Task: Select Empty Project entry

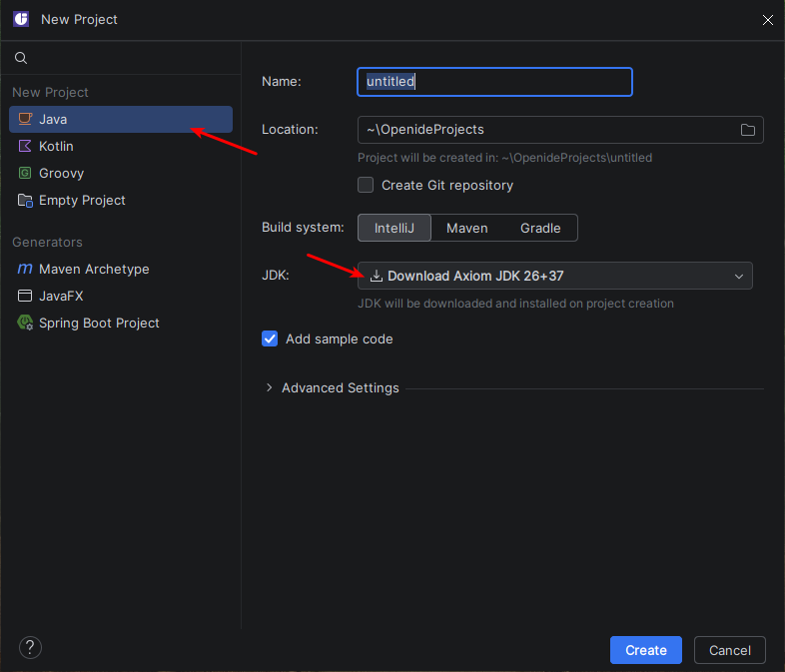Action: click(121, 200)
